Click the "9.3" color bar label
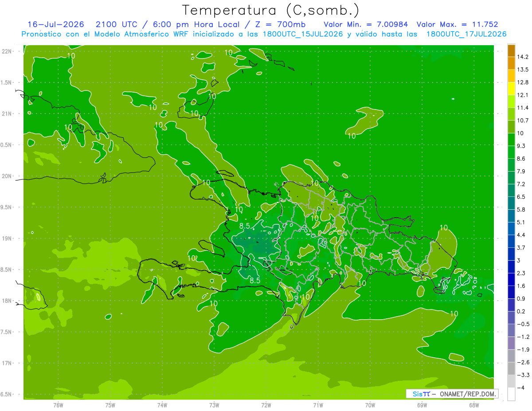 click(x=521, y=146)
